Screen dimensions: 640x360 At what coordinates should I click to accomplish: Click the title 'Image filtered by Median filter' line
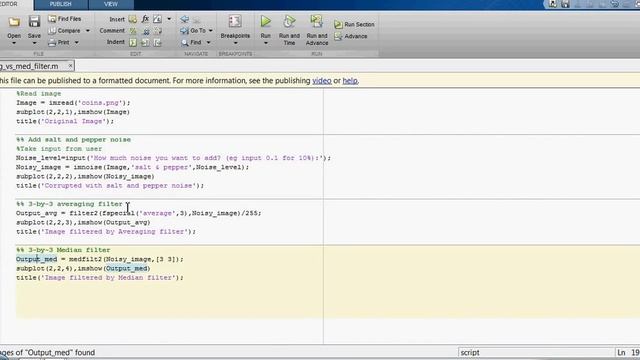click(100, 278)
